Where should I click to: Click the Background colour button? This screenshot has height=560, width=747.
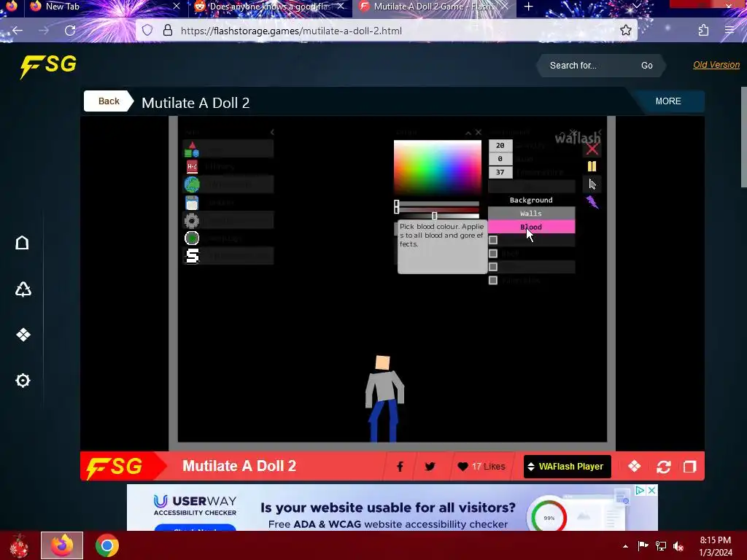(x=531, y=200)
